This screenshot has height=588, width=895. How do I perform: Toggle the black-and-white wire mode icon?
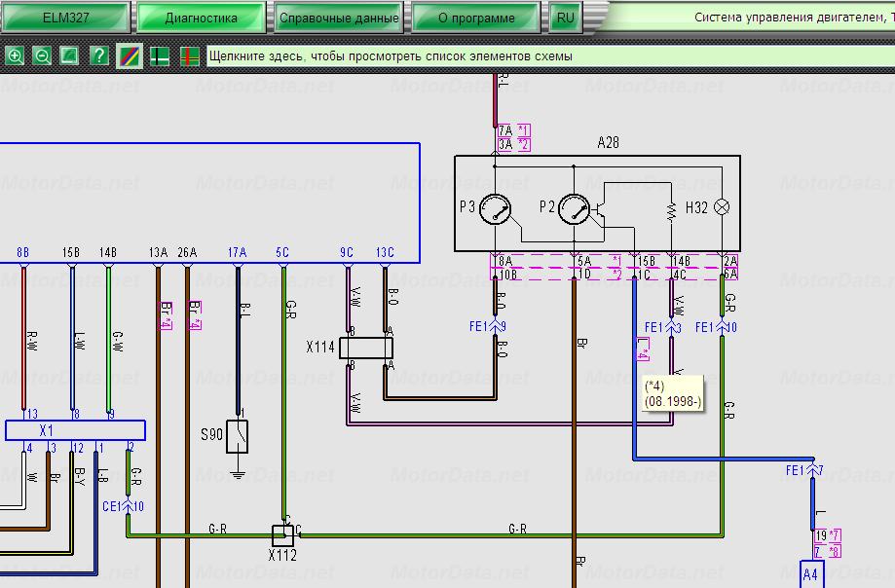tap(160, 56)
